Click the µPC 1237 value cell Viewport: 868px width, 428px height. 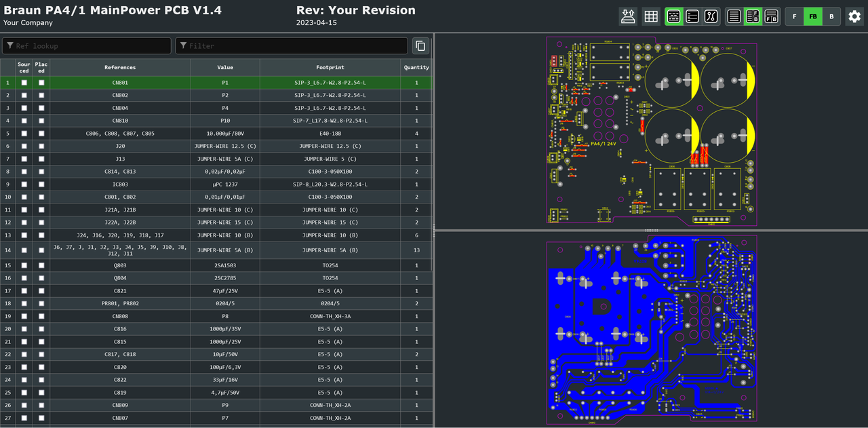click(225, 184)
